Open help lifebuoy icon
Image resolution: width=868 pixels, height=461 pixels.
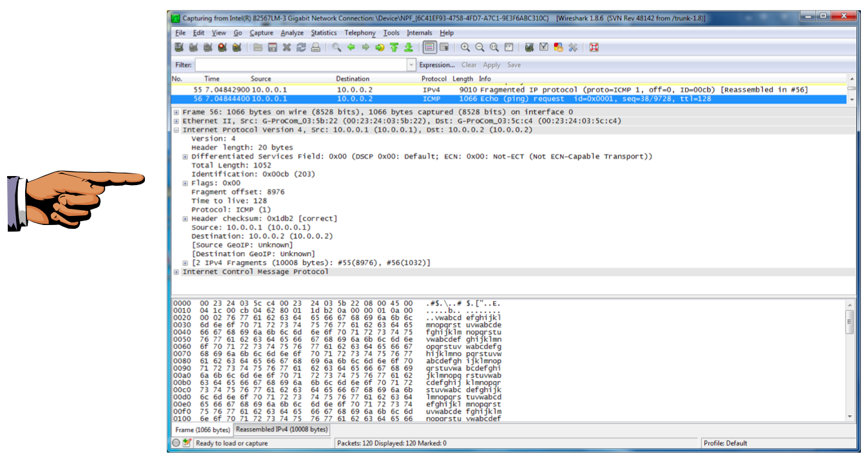pyautogui.click(x=593, y=47)
